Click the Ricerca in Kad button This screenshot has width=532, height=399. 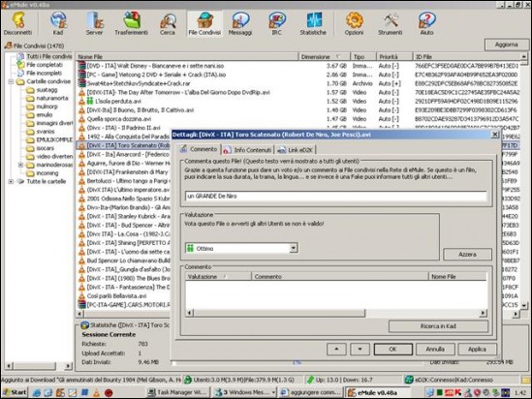[x=438, y=326]
